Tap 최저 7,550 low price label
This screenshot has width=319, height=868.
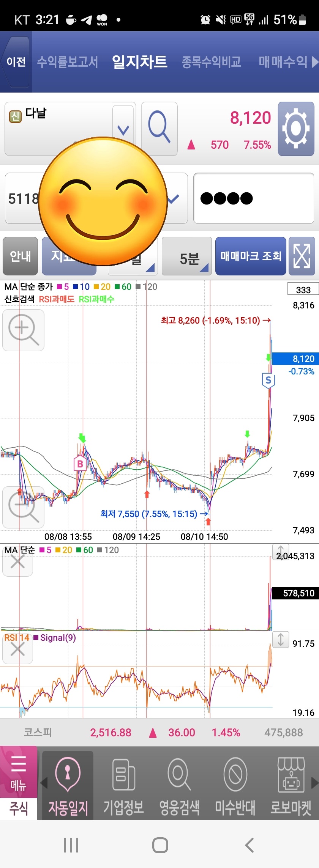click(155, 514)
